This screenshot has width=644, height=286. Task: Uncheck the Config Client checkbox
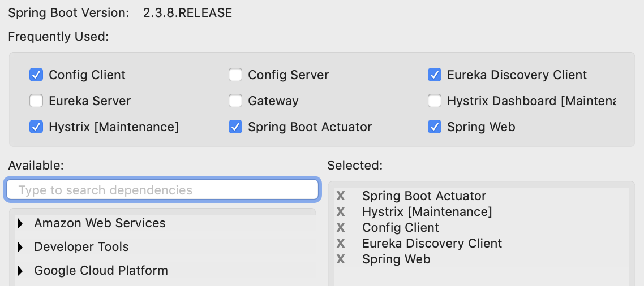[36, 75]
